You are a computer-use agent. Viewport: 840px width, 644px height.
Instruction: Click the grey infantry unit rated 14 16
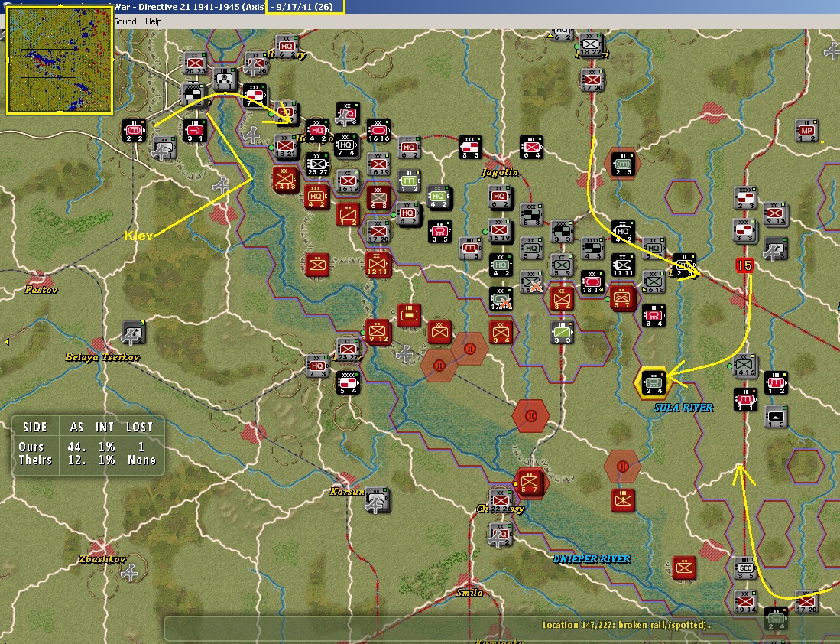click(x=744, y=366)
